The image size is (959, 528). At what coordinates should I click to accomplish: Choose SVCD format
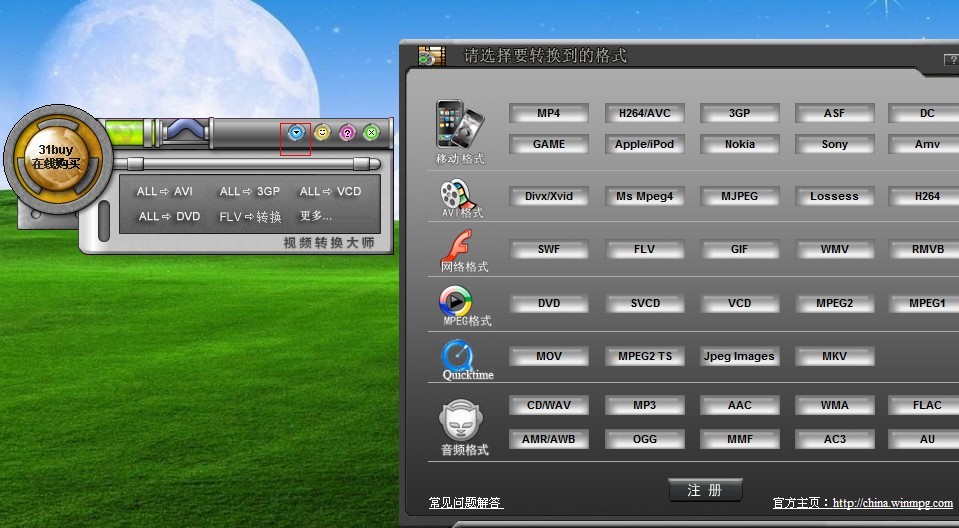tap(644, 303)
